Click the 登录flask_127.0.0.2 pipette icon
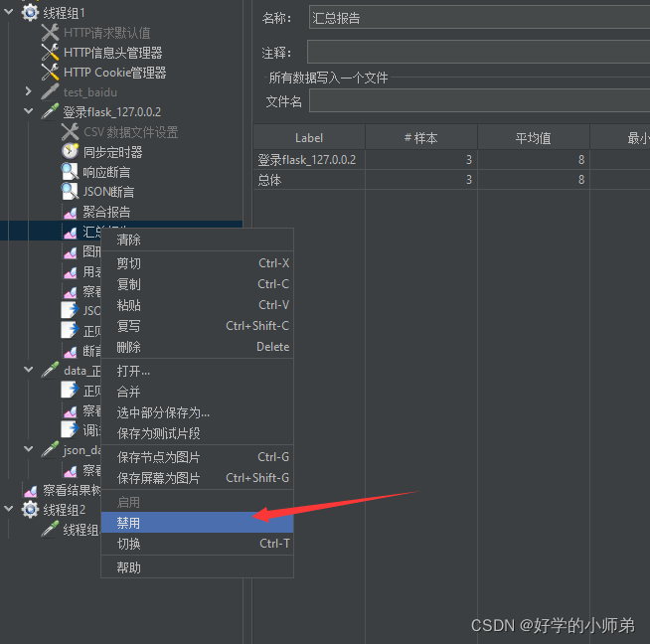650x644 pixels. pos(50,112)
